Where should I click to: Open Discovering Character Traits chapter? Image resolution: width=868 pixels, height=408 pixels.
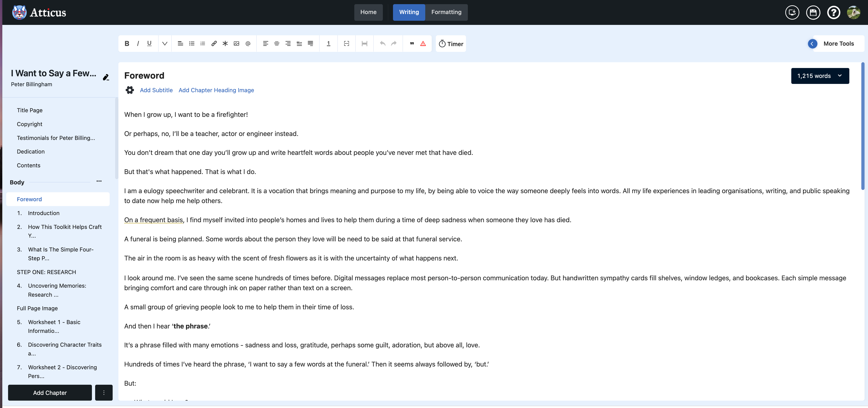(65, 349)
